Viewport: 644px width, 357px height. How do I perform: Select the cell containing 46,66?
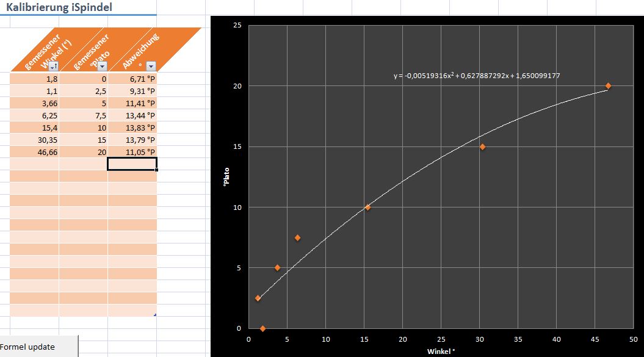(35, 152)
